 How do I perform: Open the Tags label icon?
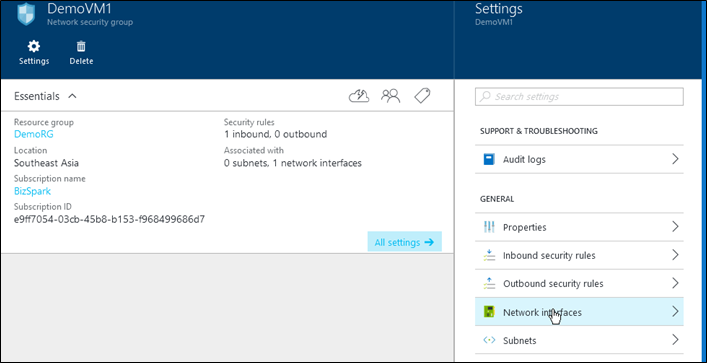click(422, 96)
